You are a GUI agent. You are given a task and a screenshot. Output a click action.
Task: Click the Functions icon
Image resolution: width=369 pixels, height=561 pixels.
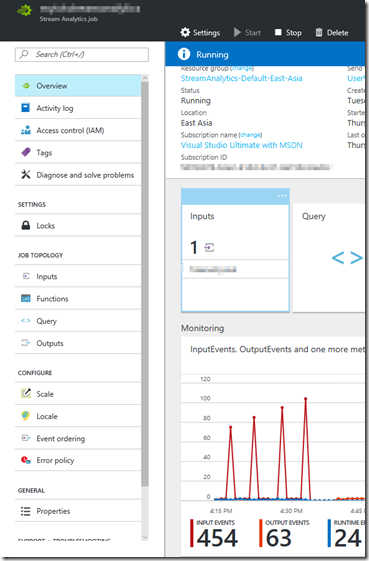(26, 298)
